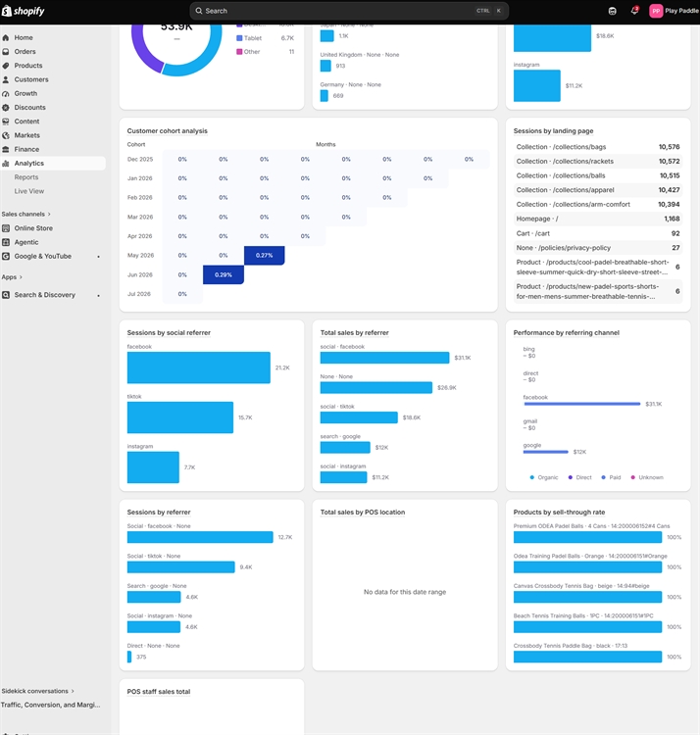Viewport: 700px width, 735px height.
Task: Toggle the Unknown legend series
Action: 647,477
